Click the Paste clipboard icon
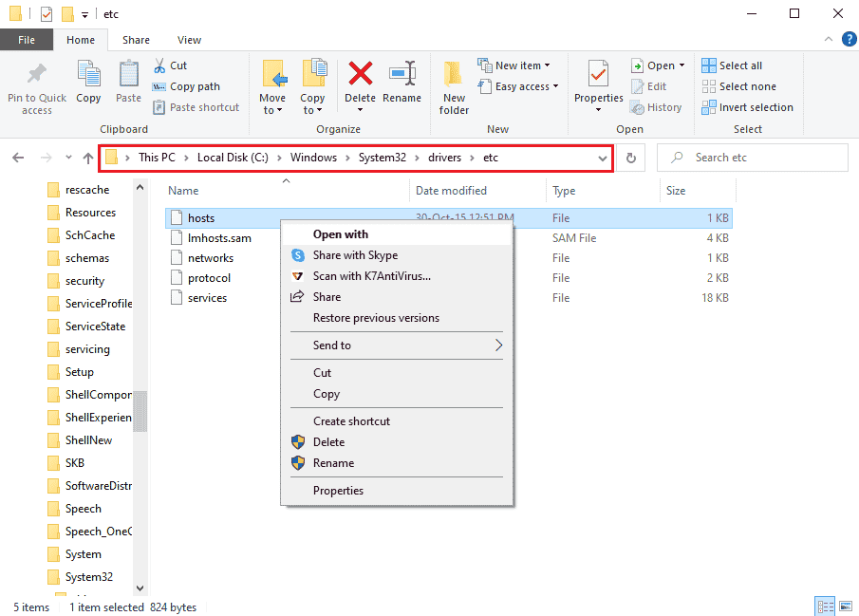Screen dimensions: 859x616 click(x=129, y=75)
